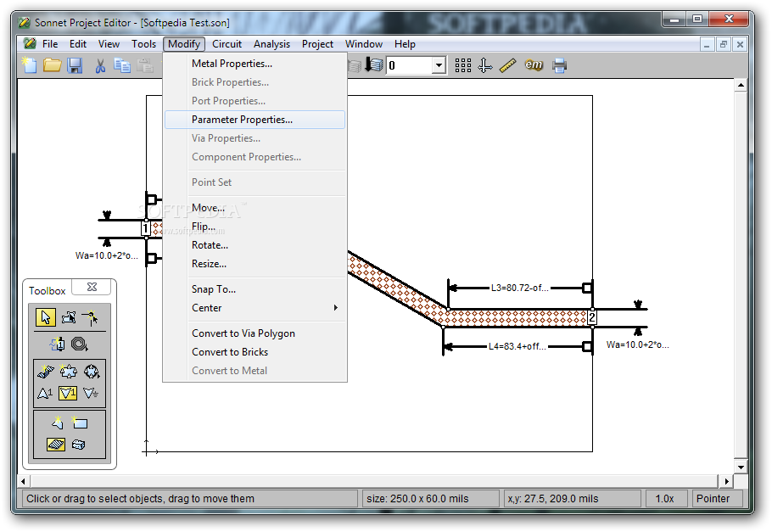This screenshot has height=532, width=772.
Task: Select the ruler measuring tool icon
Action: [507, 65]
